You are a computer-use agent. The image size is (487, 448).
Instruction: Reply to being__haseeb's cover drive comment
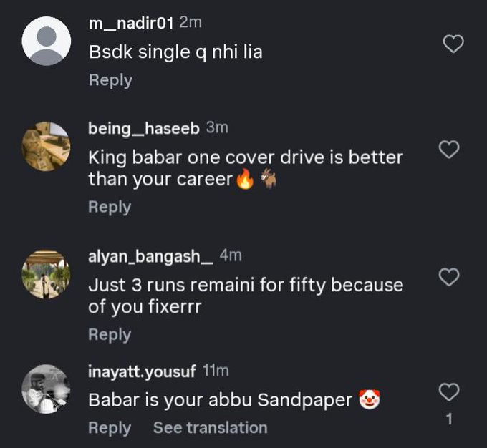pos(110,207)
